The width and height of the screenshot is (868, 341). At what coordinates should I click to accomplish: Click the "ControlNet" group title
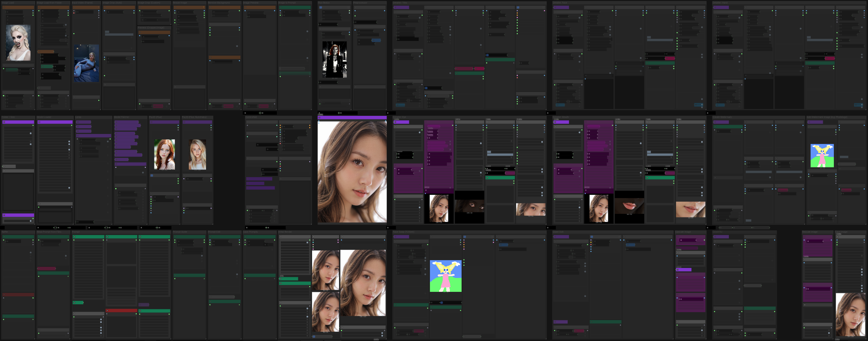click(251, 117)
